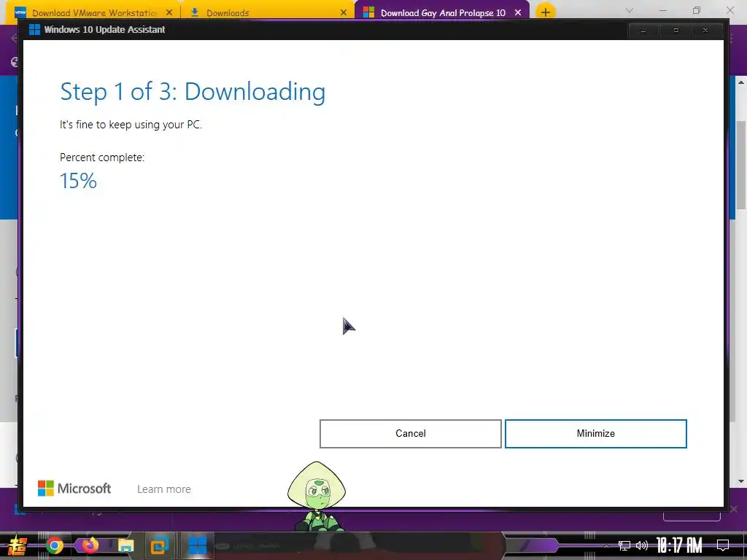Click the Step 1 of 3: Downloading heading

click(x=193, y=91)
